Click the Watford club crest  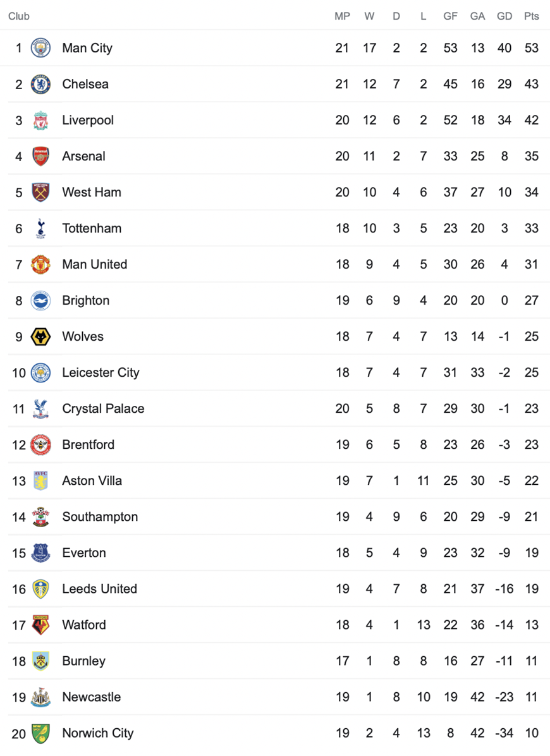pyautogui.click(x=40, y=625)
